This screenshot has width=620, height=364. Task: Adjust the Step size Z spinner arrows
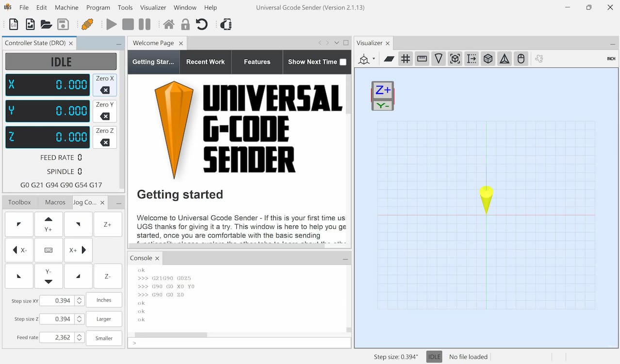point(80,319)
